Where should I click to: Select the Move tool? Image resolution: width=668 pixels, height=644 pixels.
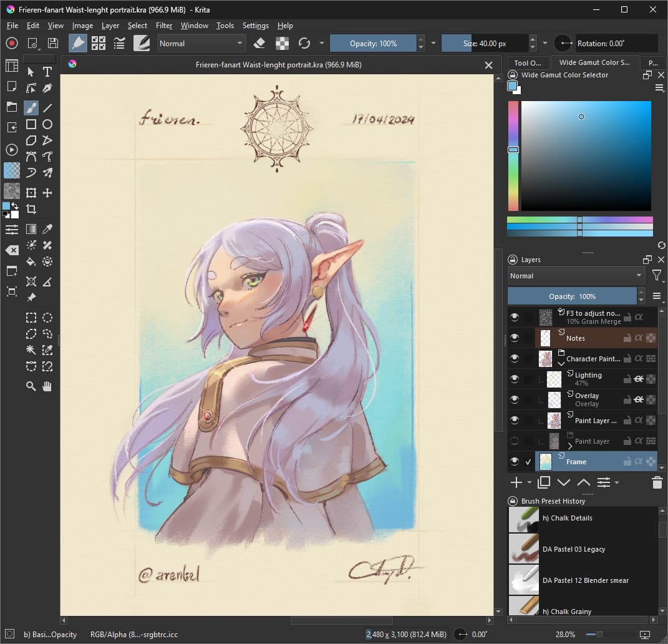coord(47,193)
